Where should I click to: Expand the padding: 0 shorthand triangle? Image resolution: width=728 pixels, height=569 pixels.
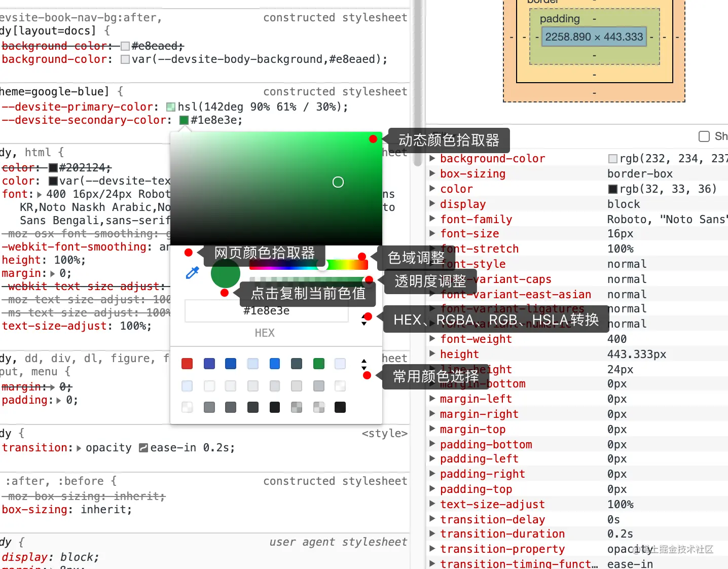click(59, 400)
